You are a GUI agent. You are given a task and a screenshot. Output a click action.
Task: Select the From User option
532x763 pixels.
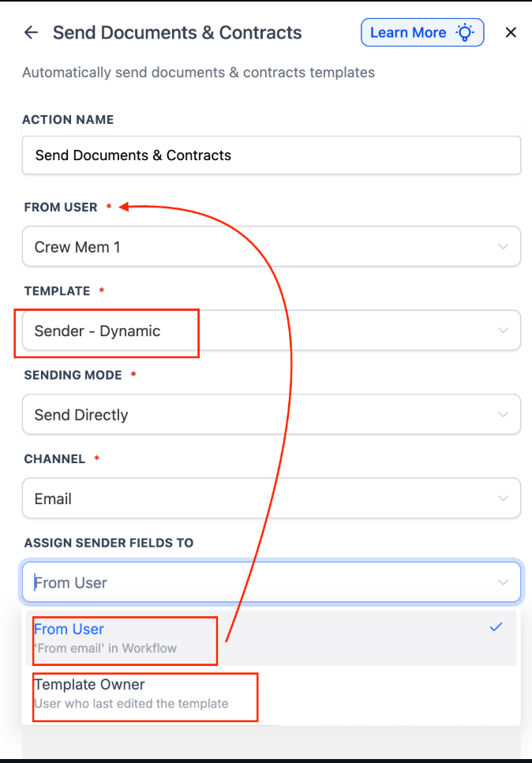pos(69,629)
